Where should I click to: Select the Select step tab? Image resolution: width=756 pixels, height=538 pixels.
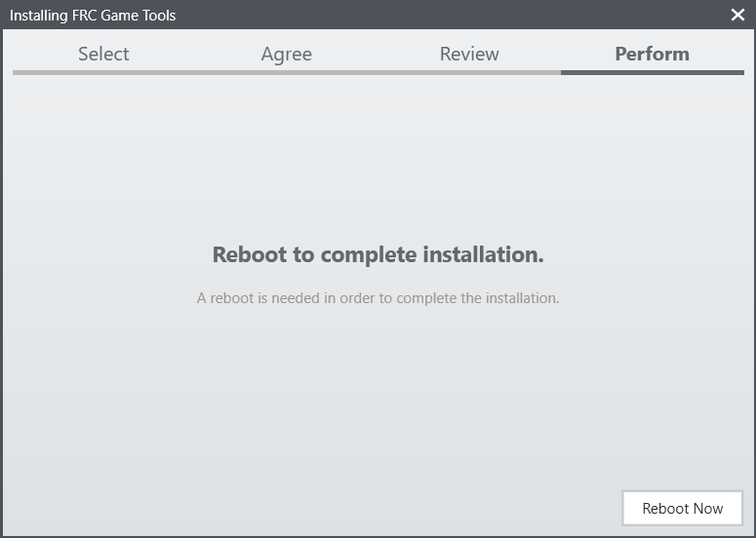coord(103,54)
